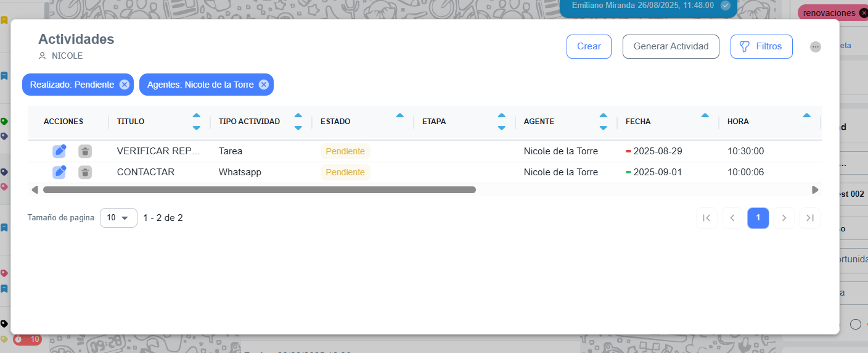Select page 1 in the pagination

[758, 218]
